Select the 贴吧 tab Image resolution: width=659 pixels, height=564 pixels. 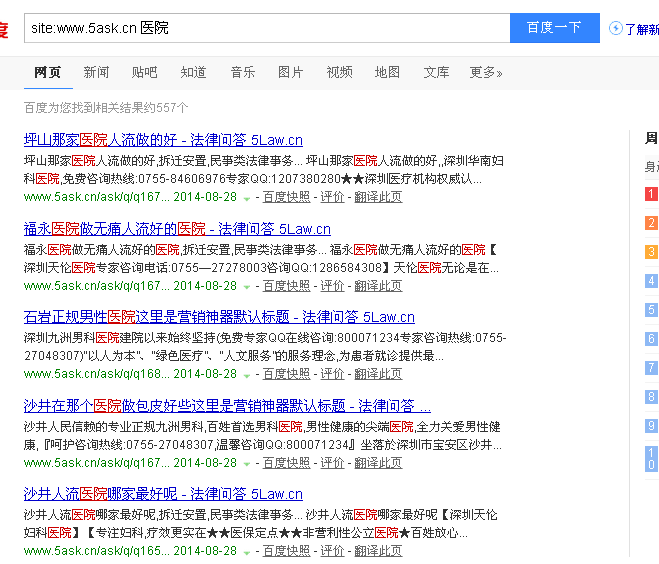click(144, 72)
